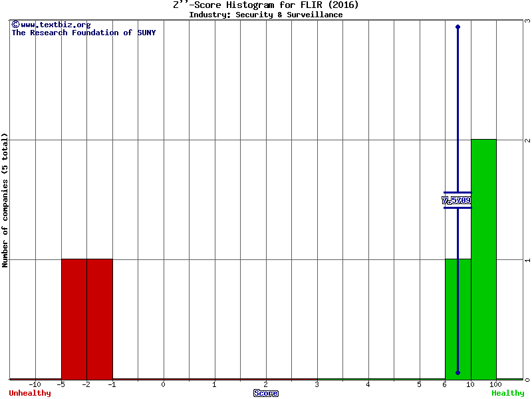The image size is (532, 399).
Task: Click the 2 tick on right y-axis
Action: click(x=527, y=140)
